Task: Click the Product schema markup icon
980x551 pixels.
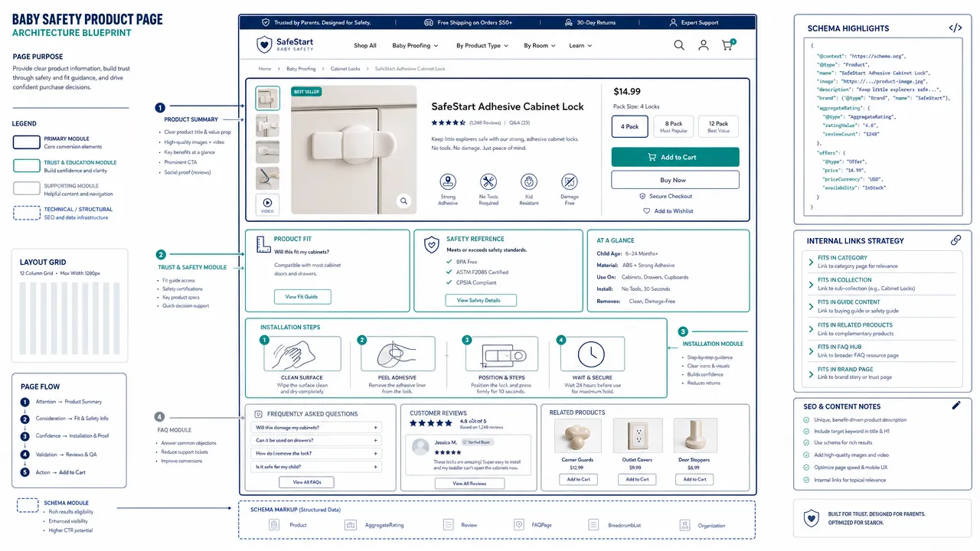Action: (273, 525)
